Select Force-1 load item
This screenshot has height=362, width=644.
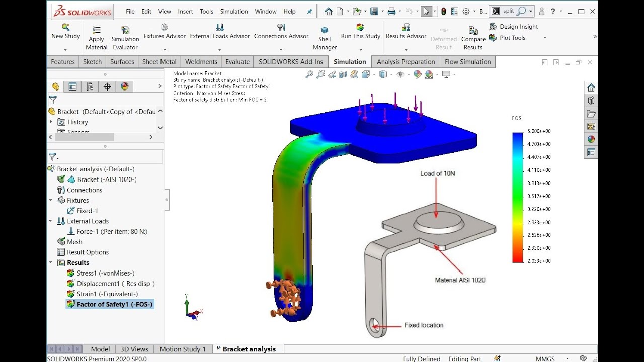coord(107,231)
